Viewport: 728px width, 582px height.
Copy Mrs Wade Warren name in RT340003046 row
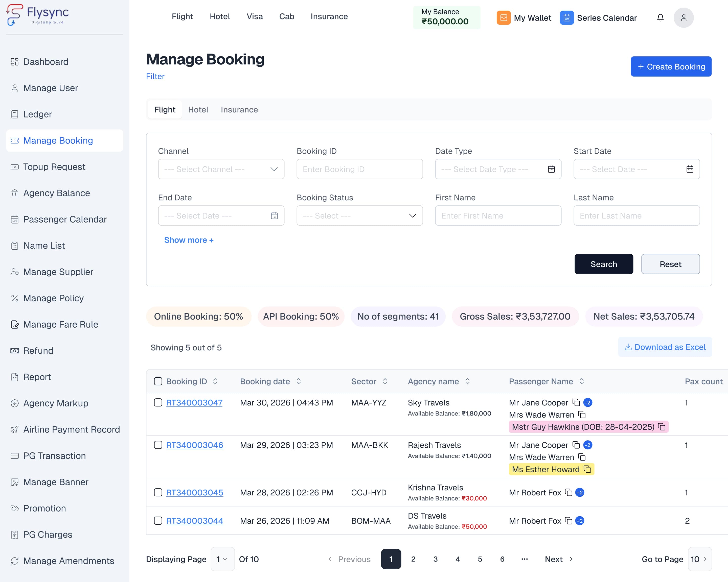pyautogui.click(x=582, y=457)
